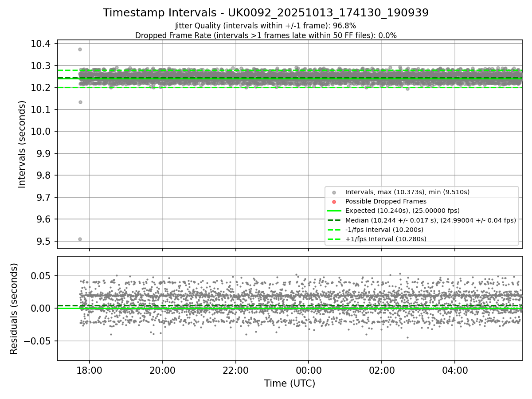Click the plot title Timestamp Intervals - UK0092_20251013_174130_190939
Screen dimensions: 532x399
point(266,13)
